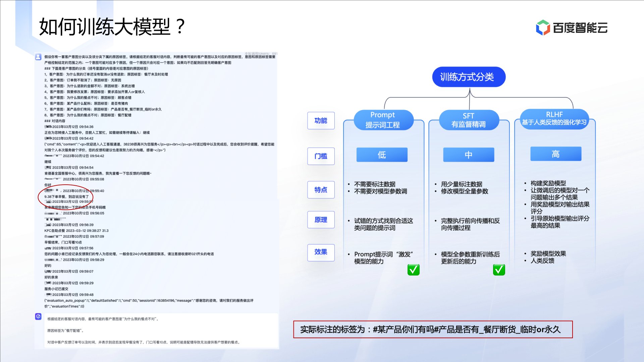Image resolution: width=644 pixels, height=362 pixels.
Task: Click the green checkmark under Prompt column
Action: (414, 269)
